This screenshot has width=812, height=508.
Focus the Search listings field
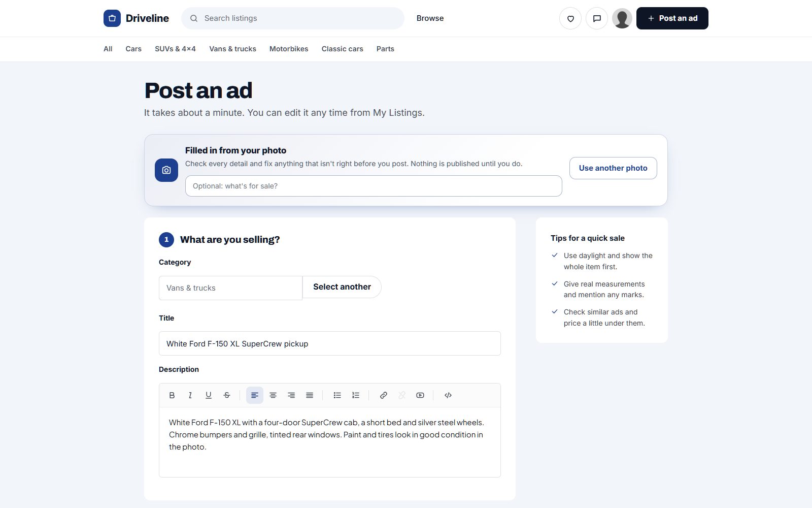[x=293, y=18]
